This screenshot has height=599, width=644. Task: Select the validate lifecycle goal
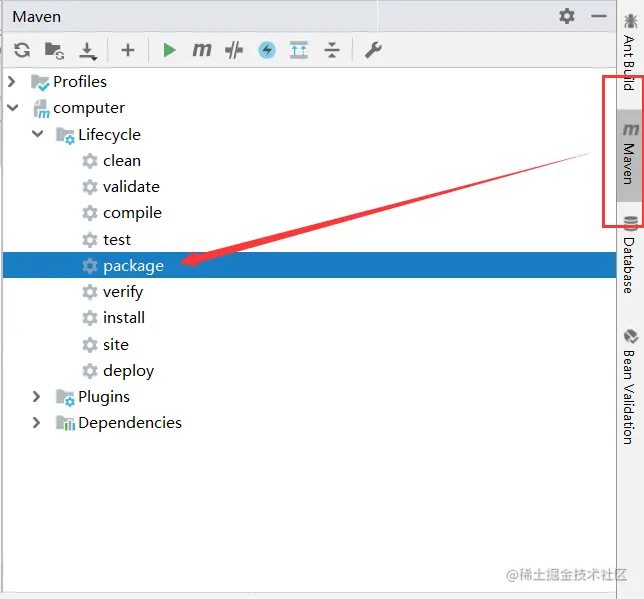[131, 187]
